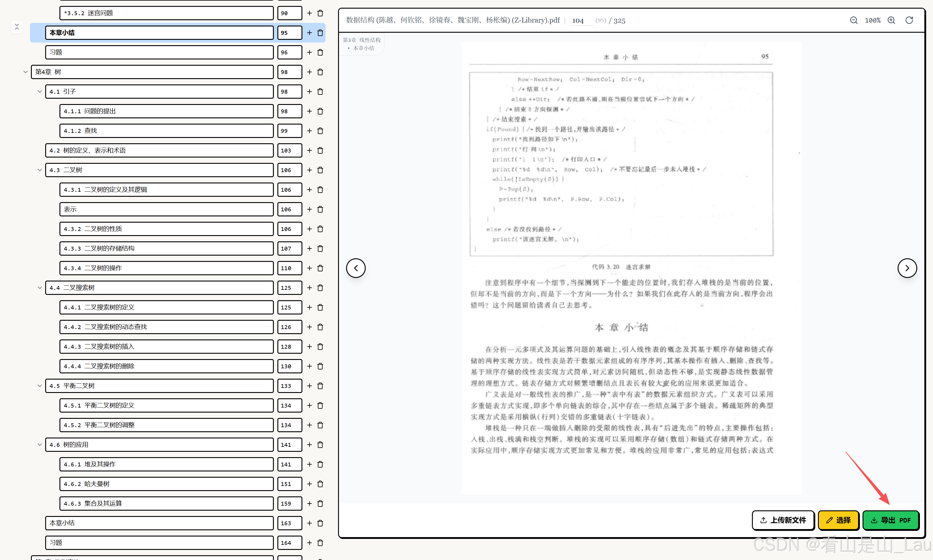
Task: Click the zoom out magnifier icon
Action: [x=853, y=21]
